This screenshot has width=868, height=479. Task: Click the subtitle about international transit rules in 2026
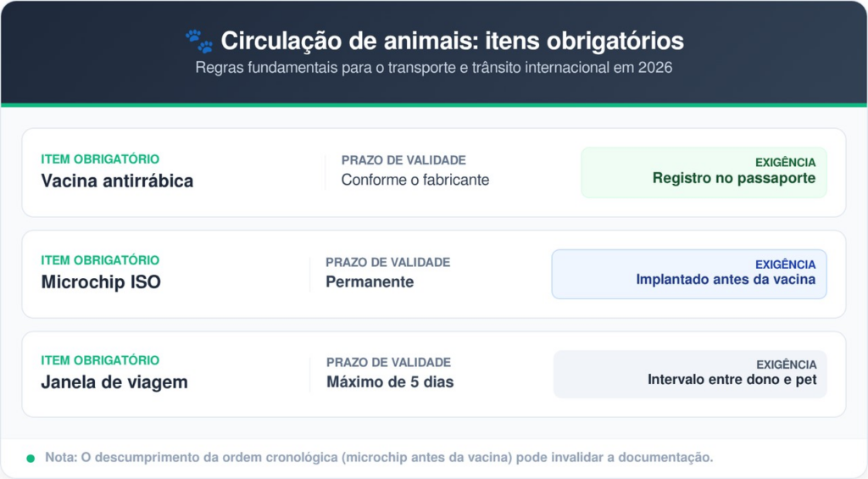click(433, 68)
